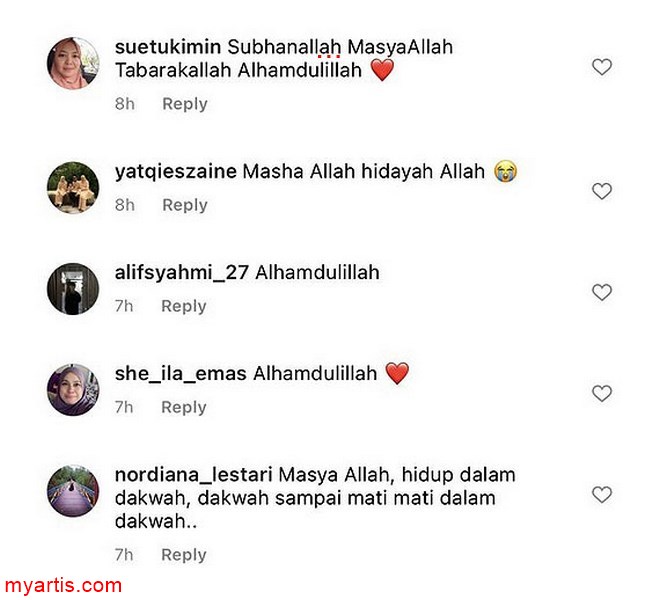Reply to yatqieszaine's comment
The height and width of the screenshot is (600, 660).
pyautogui.click(x=185, y=205)
